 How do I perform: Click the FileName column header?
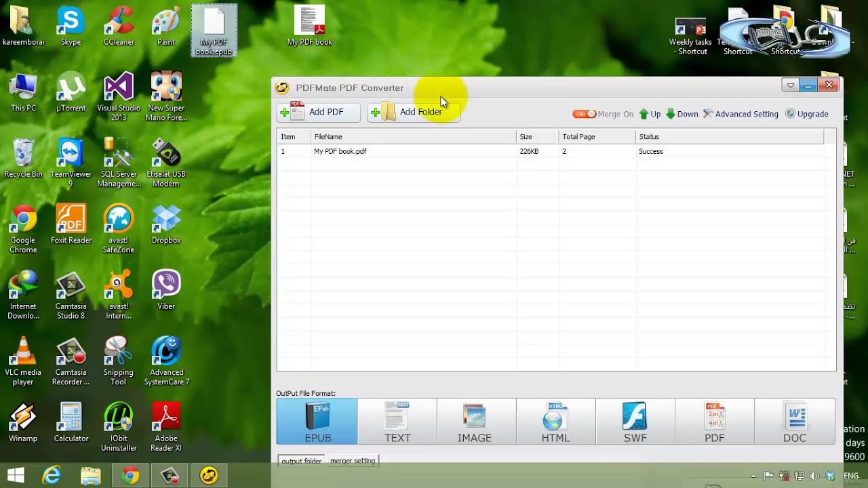click(413, 136)
